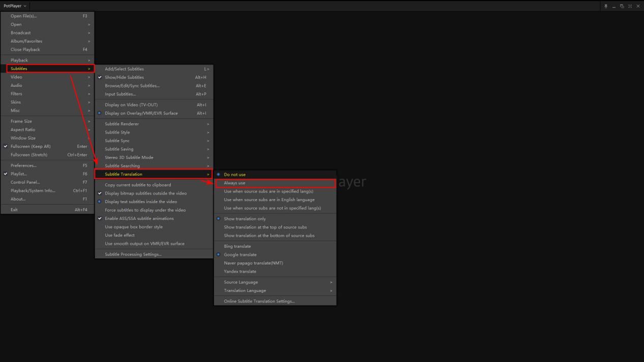Expand the Playback submenu
Screen dimensions: 644x362
(48, 60)
